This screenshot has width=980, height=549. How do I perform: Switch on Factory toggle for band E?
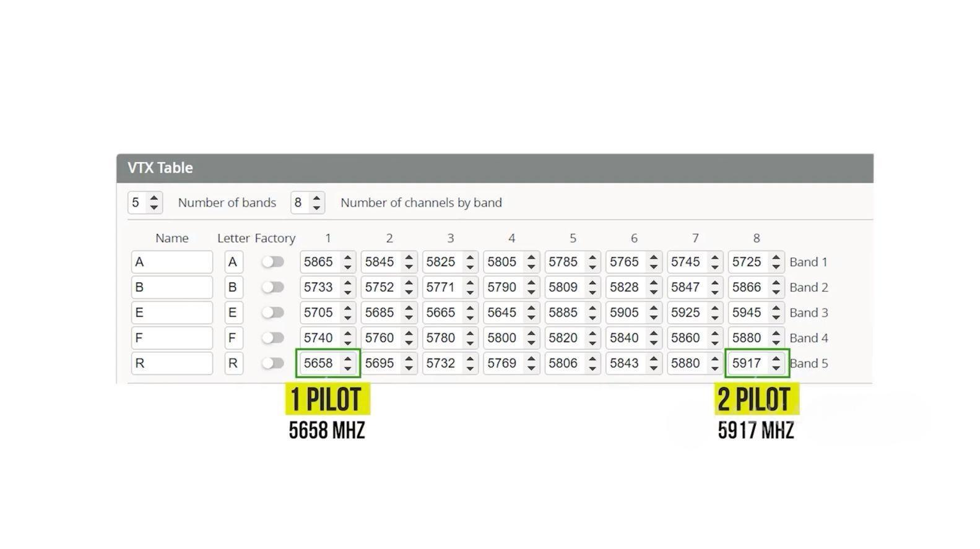tap(272, 313)
